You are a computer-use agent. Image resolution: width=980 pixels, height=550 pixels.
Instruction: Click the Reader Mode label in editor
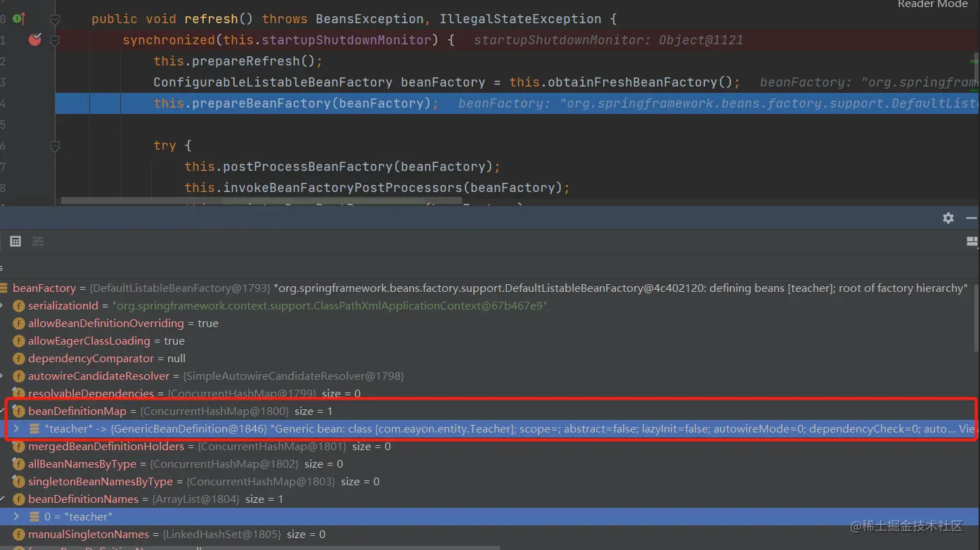pos(932,4)
